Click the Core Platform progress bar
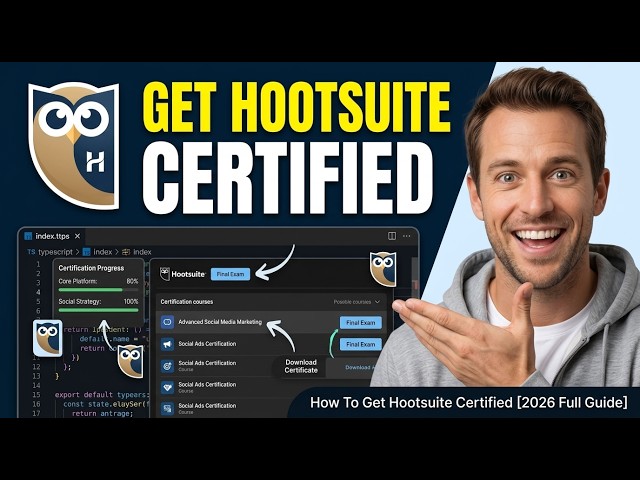Viewport: 640px width, 480px height. [x=98, y=290]
